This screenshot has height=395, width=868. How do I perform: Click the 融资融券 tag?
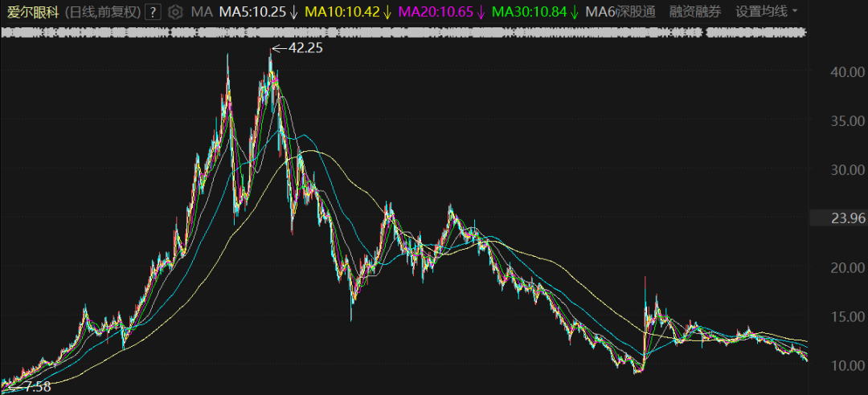695,11
